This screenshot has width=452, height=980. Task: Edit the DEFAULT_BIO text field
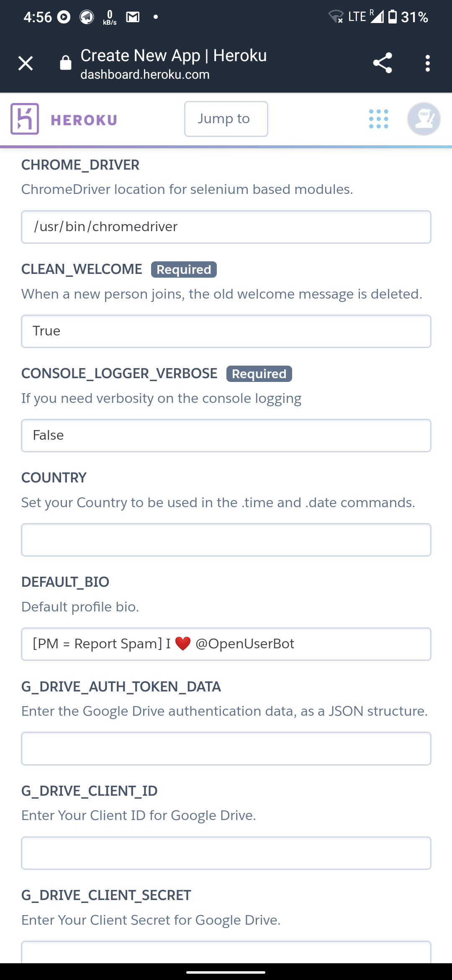pos(226,644)
